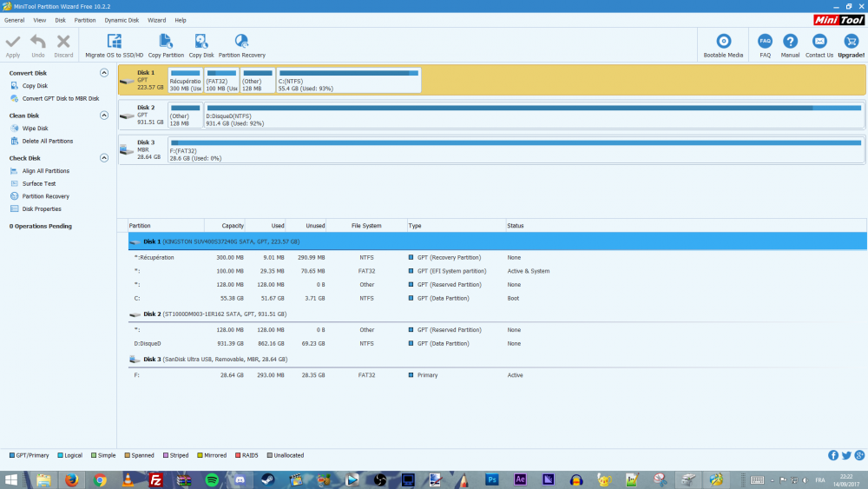Open the Wizard menu
The width and height of the screenshot is (868, 489).
coord(156,20)
